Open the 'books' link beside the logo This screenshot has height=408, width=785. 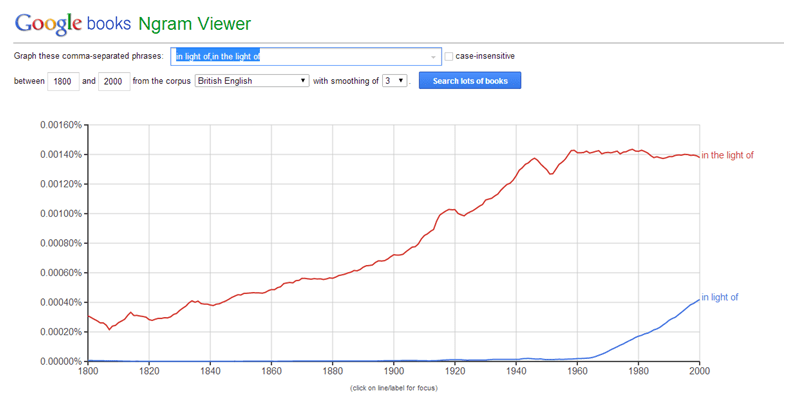point(110,23)
